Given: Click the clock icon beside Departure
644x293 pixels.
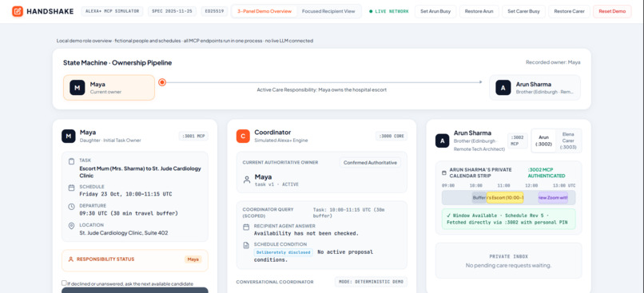Looking at the screenshot, I should coord(71,207).
